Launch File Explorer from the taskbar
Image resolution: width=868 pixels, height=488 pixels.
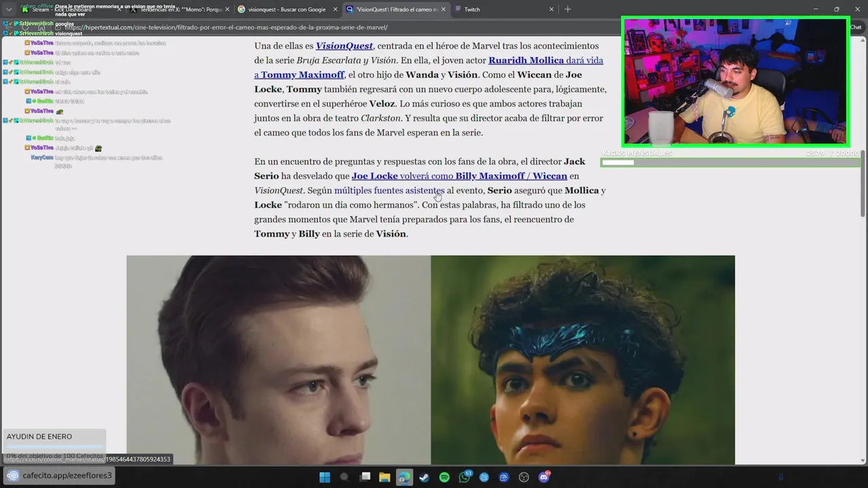tap(384, 477)
